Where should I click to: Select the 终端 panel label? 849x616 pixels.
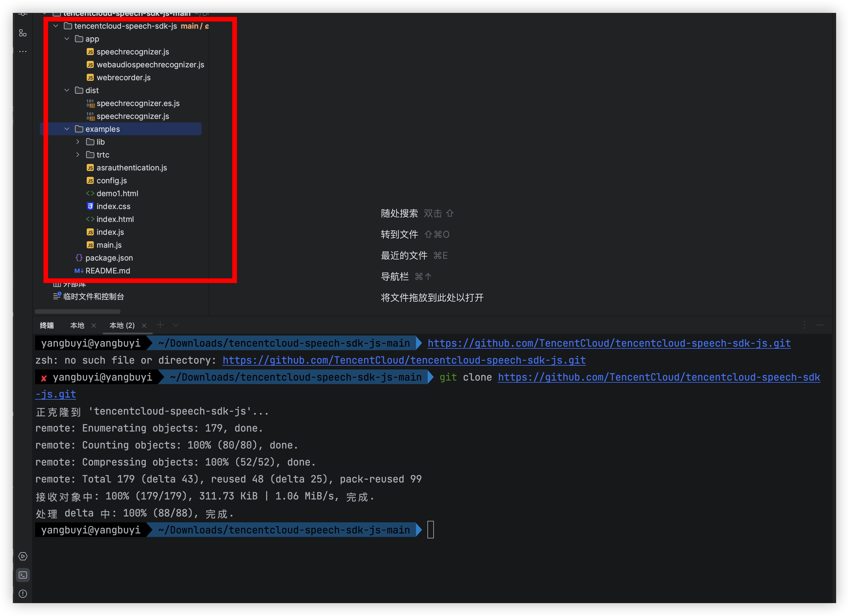pyautogui.click(x=47, y=325)
